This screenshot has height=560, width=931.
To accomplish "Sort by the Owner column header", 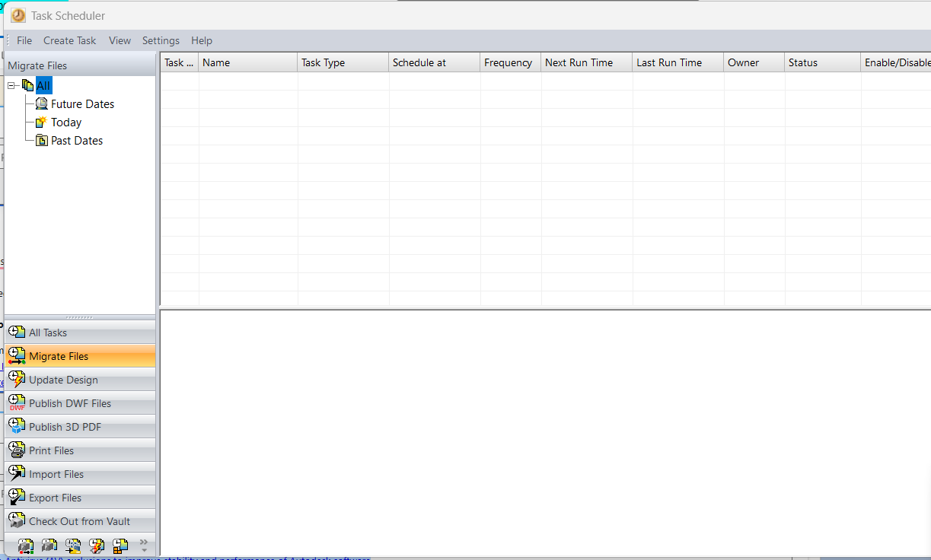I will [x=754, y=62].
